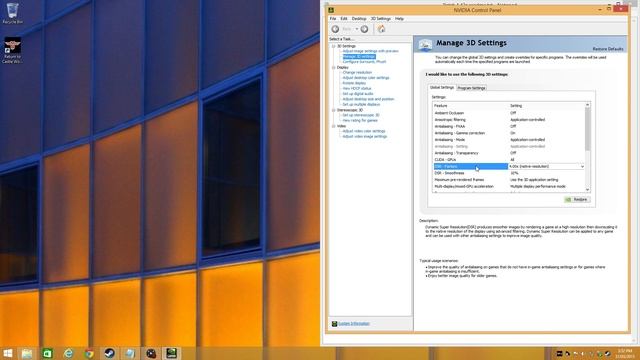
Task: Open Set up multiple displays task
Action: pyautogui.click(x=361, y=104)
